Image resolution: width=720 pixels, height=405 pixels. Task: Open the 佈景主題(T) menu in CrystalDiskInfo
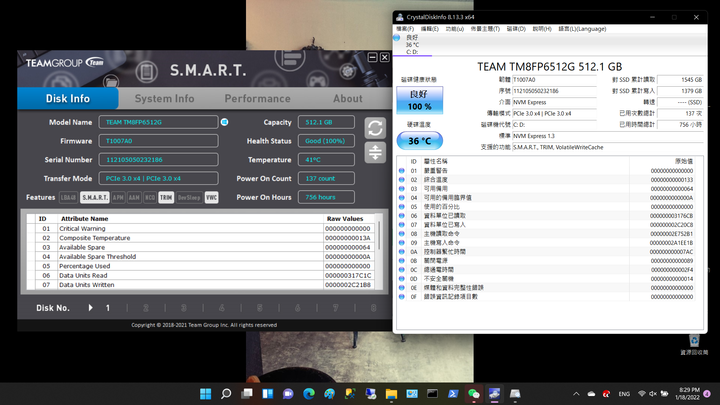485,29
